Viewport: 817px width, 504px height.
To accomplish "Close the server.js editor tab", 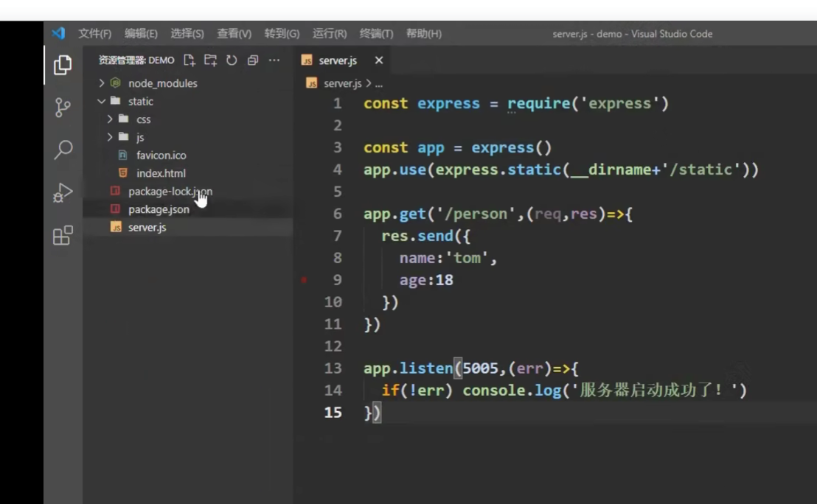I will pyautogui.click(x=379, y=60).
